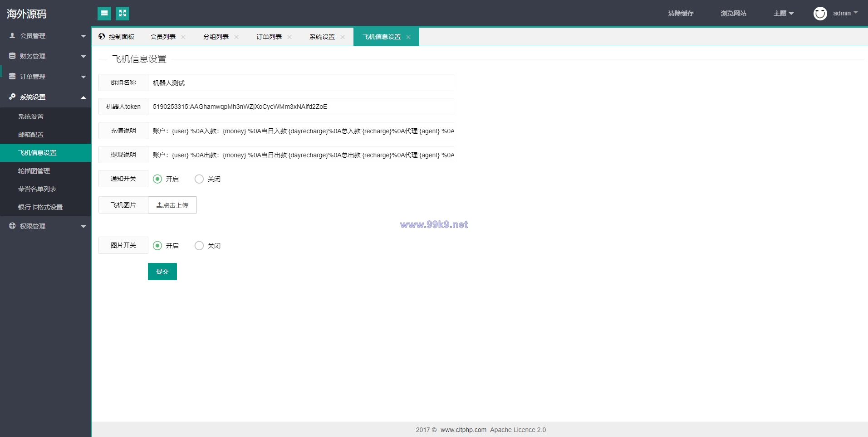Click the 充值说明 input field

301,131
